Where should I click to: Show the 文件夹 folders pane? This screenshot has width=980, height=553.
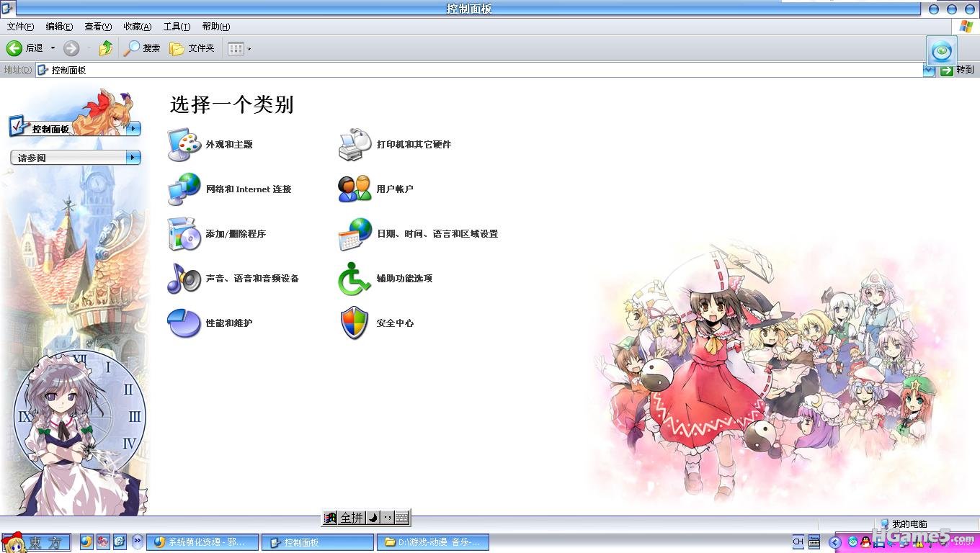192,48
